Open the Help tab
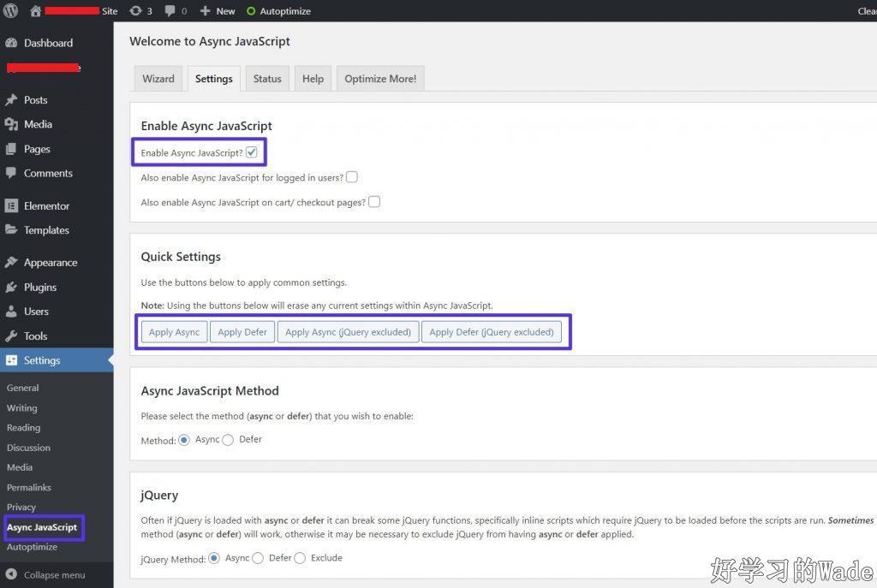 [x=313, y=78]
